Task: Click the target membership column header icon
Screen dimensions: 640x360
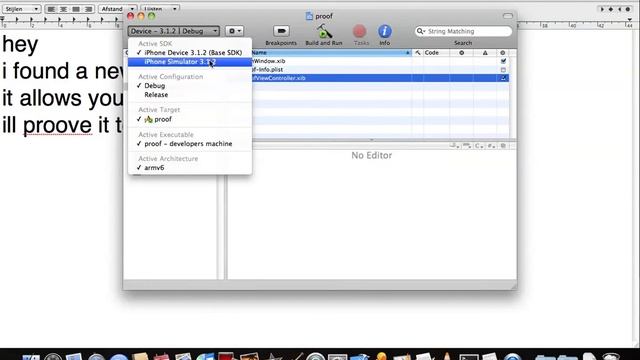Action: click(x=502, y=53)
